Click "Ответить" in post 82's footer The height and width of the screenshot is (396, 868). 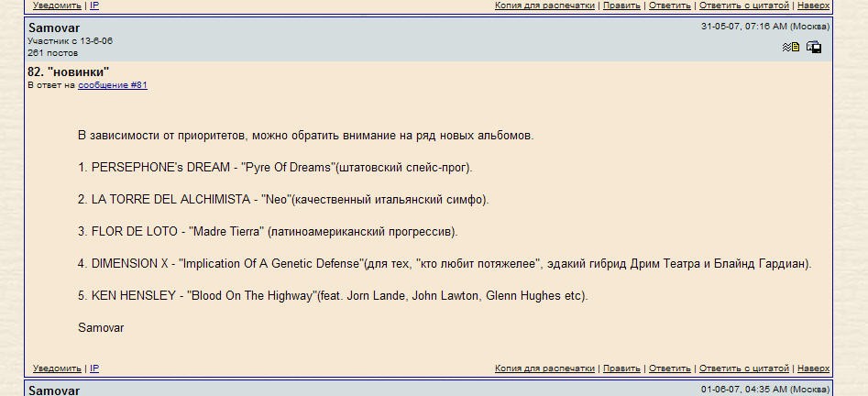(670, 368)
